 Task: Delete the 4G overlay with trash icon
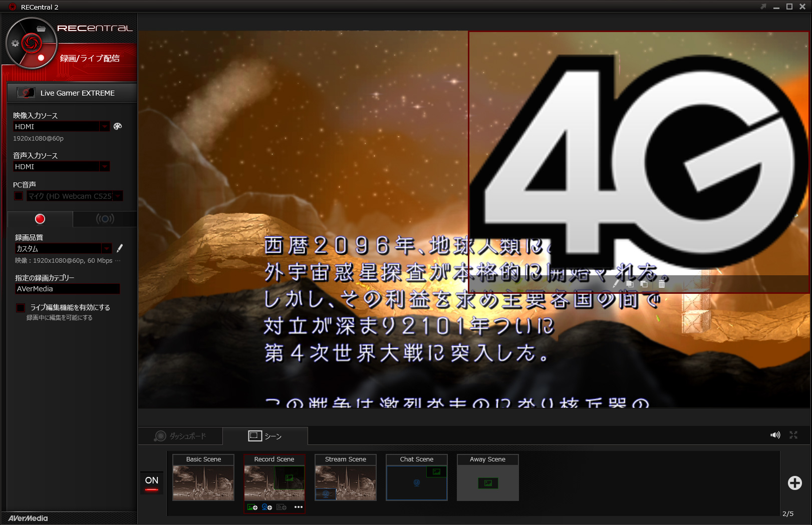coord(662,284)
